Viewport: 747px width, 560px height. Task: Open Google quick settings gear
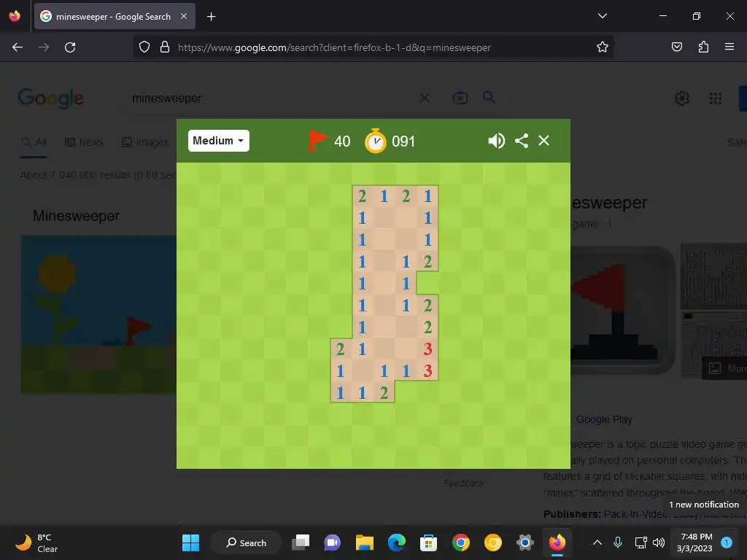682,98
